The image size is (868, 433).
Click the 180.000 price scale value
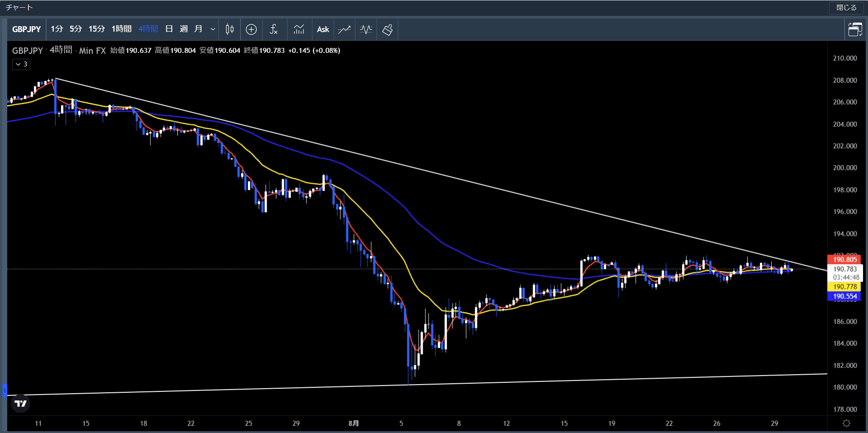(x=845, y=387)
